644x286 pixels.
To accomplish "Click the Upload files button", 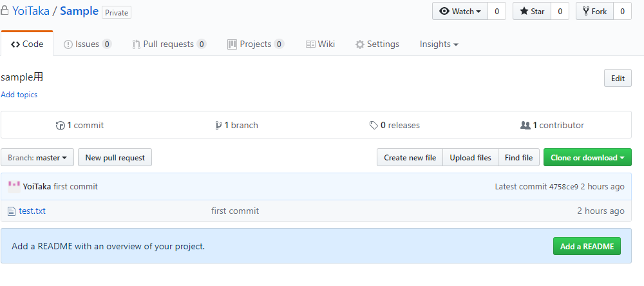I will tap(470, 157).
